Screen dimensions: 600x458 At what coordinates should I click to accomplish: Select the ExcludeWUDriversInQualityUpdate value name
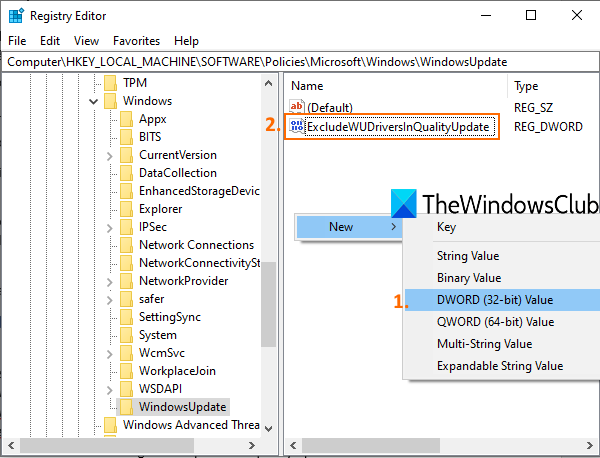[x=400, y=127]
